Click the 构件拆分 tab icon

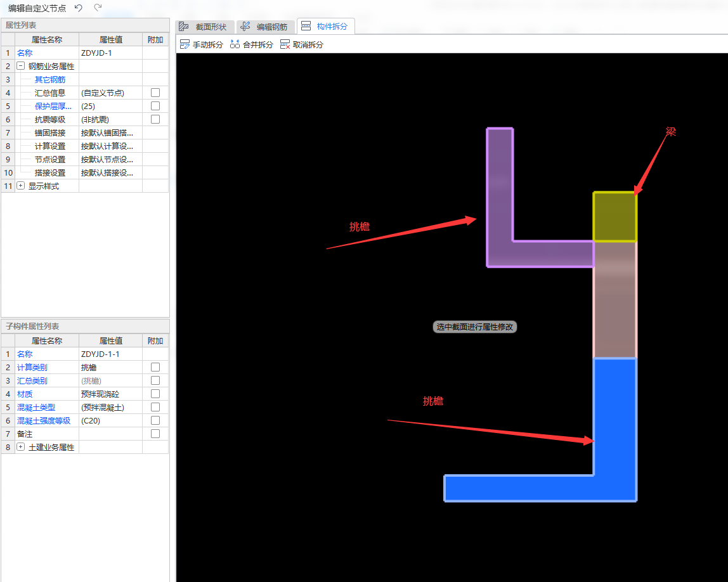click(306, 27)
